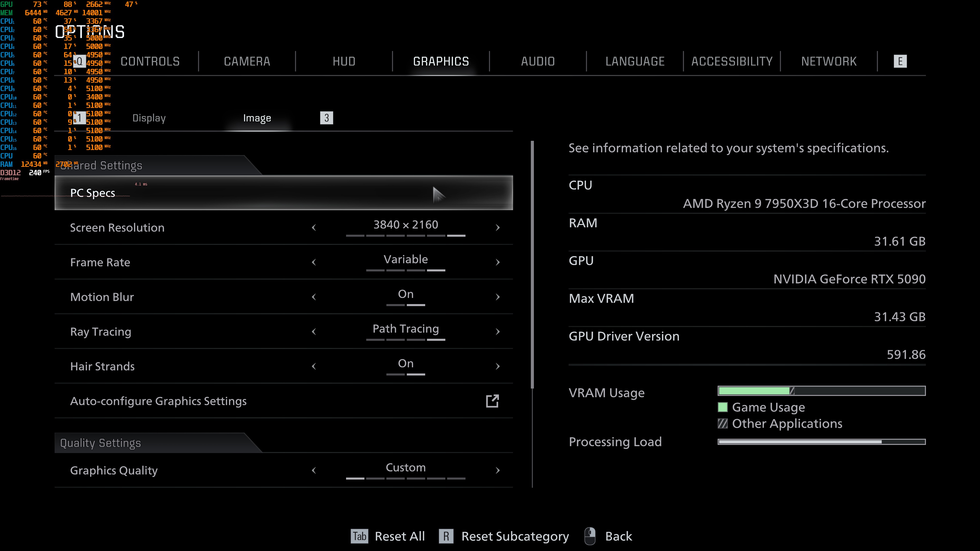Open the AUDIO options tab
Screen dimensions: 980x551
(537, 61)
